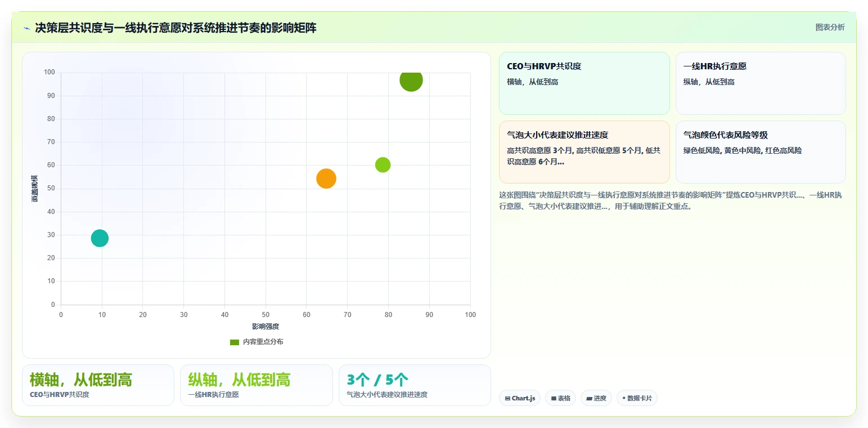Click the icon inside the 进度 chip
Image resolution: width=868 pixels, height=428 pixels.
pyautogui.click(x=589, y=398)
